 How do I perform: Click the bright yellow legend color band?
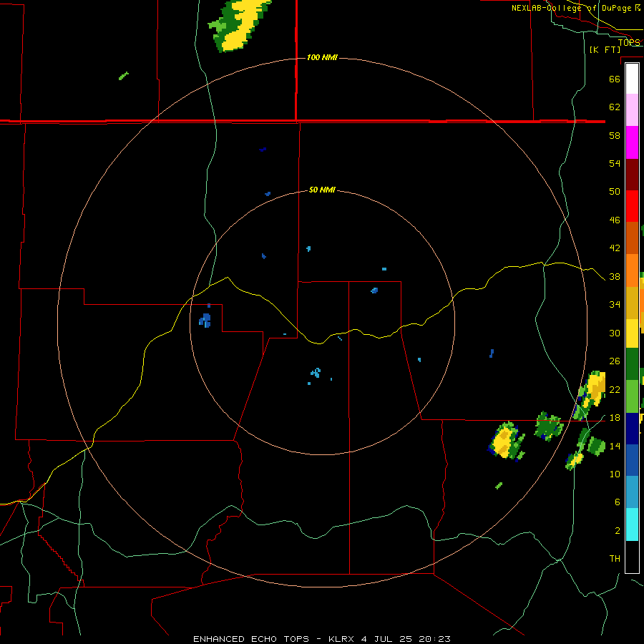(x=632, y=333)
